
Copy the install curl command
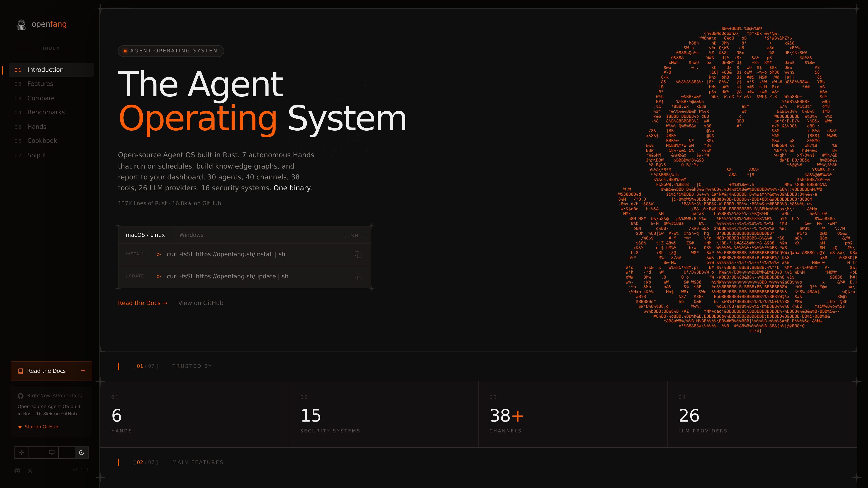[x=358, y=255]
